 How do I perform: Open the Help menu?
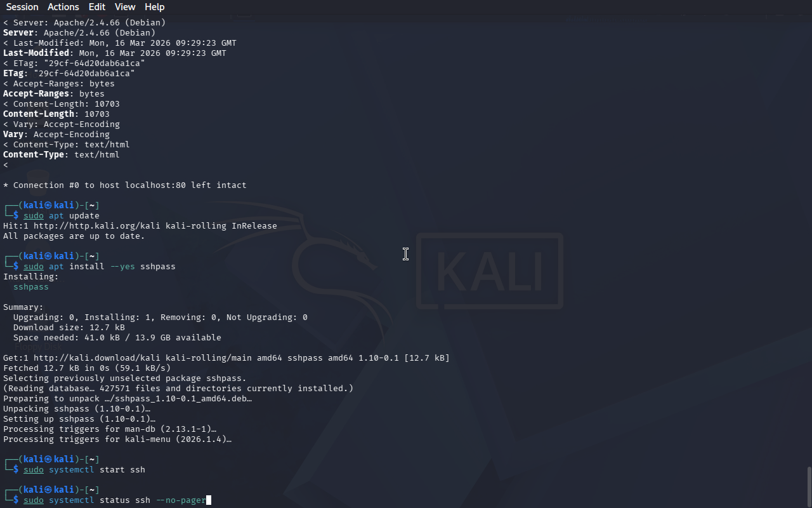point(155,7)
